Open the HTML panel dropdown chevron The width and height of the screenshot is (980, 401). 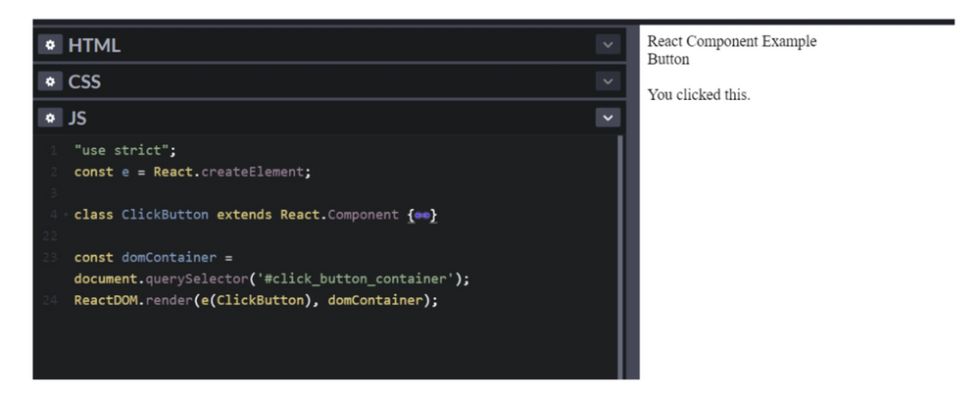(x=608, y=45)
